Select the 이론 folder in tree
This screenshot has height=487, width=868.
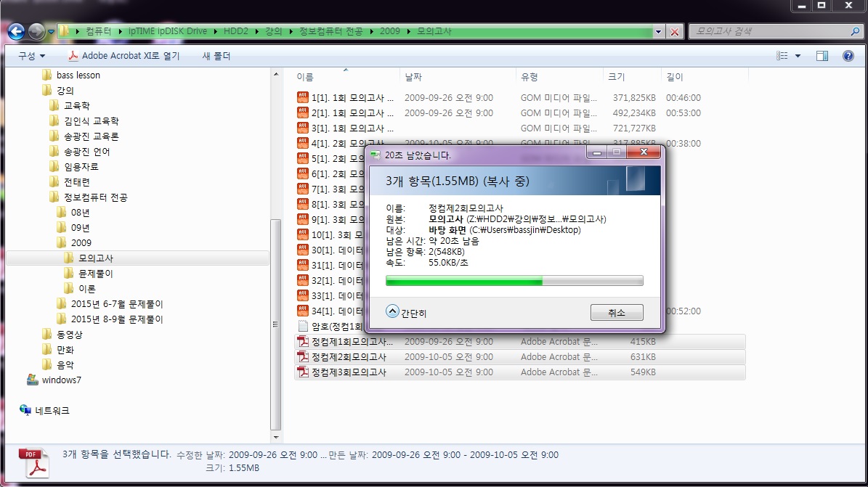[87, 288]
